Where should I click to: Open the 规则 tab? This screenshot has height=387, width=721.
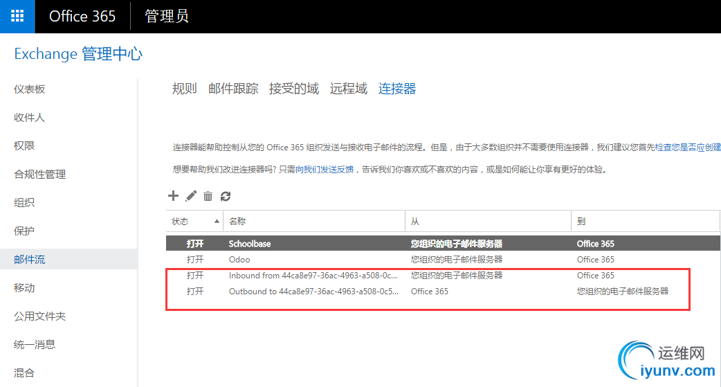(184, 88)
